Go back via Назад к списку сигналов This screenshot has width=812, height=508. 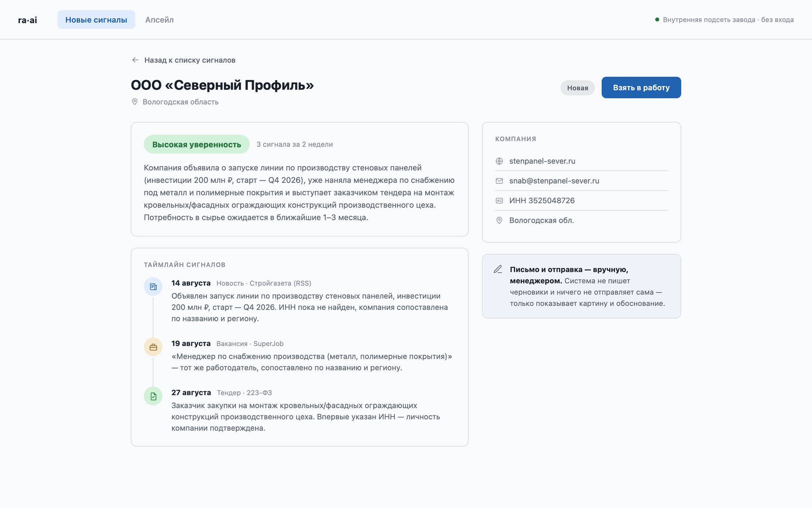click(183, 60)
